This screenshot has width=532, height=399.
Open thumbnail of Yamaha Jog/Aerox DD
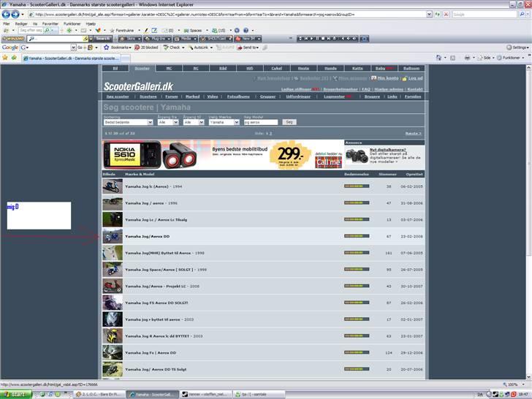pyautogui.click(x=113, y=237)
